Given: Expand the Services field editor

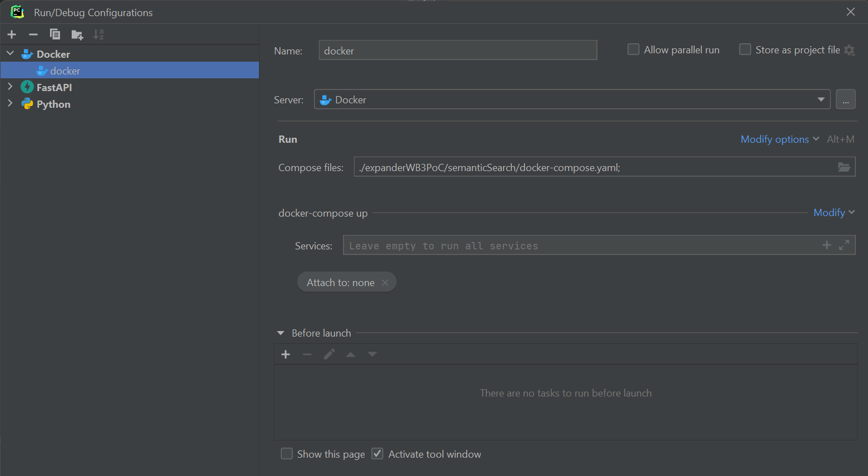Looking at the screenshot, I should tap(844, 245).
